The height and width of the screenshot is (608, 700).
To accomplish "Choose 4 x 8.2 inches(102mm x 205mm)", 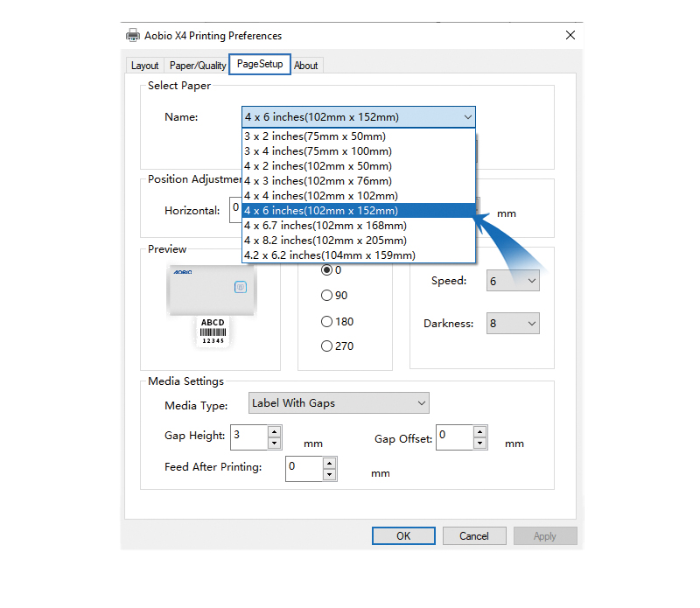I will [x=359, y=241].
